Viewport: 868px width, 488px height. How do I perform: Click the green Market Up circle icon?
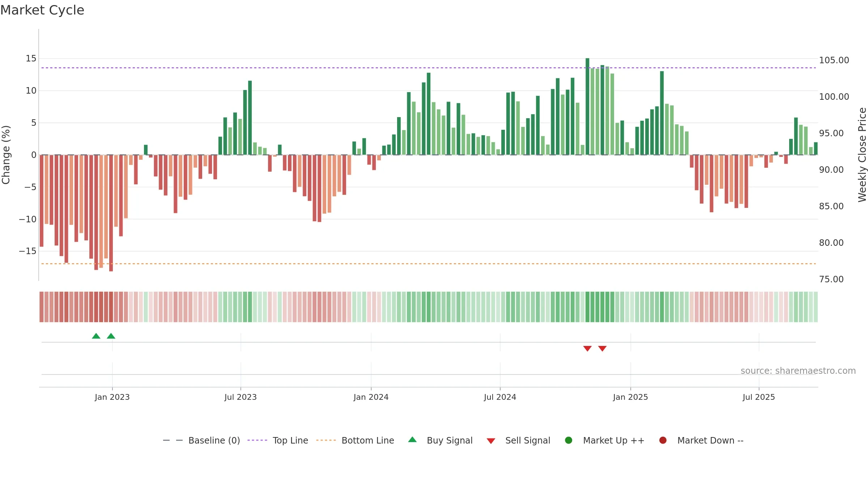[x=569, y=440]
